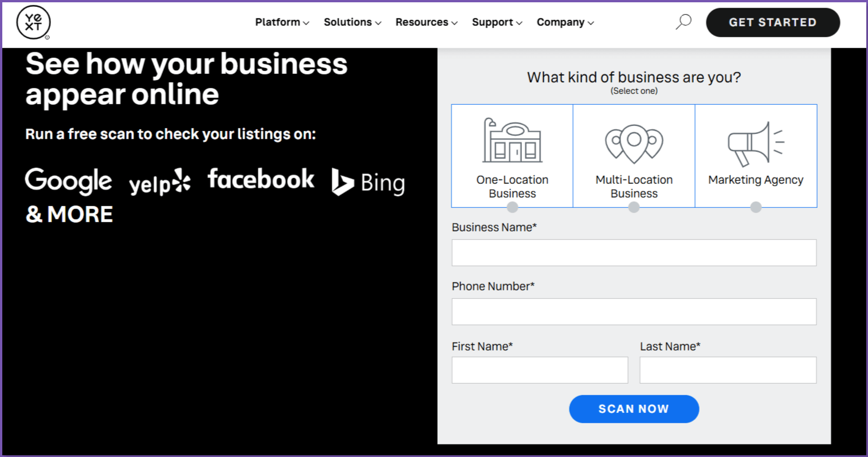Expand the Platform dropdown

click(282, 22)
